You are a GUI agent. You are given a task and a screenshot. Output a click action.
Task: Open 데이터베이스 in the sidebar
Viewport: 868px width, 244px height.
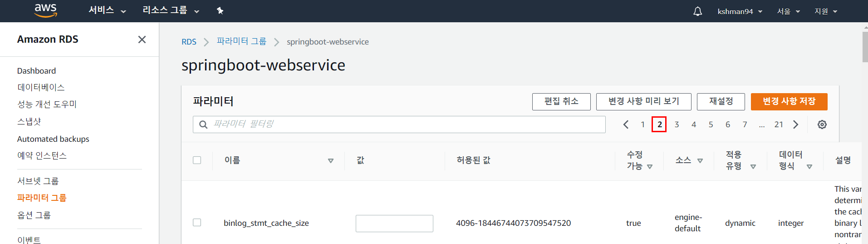(x=41, y=87)
